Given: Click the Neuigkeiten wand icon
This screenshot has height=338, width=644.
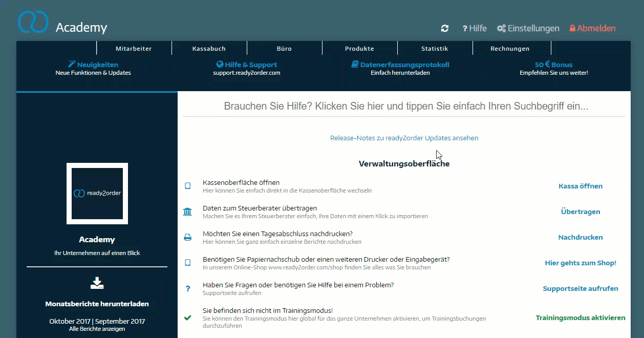Looking at the screenshot, I should click(72, 65).
